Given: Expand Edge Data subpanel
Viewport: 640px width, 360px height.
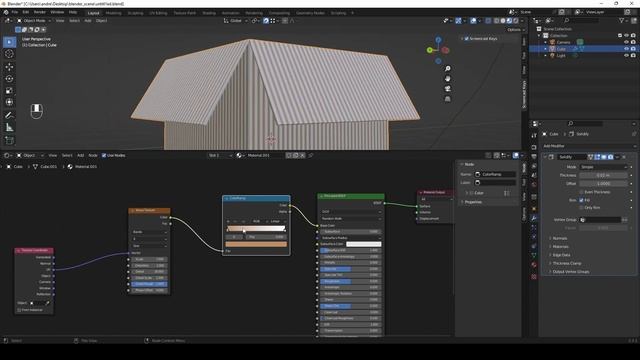Looking at the screenshot, I should point(561,255).
